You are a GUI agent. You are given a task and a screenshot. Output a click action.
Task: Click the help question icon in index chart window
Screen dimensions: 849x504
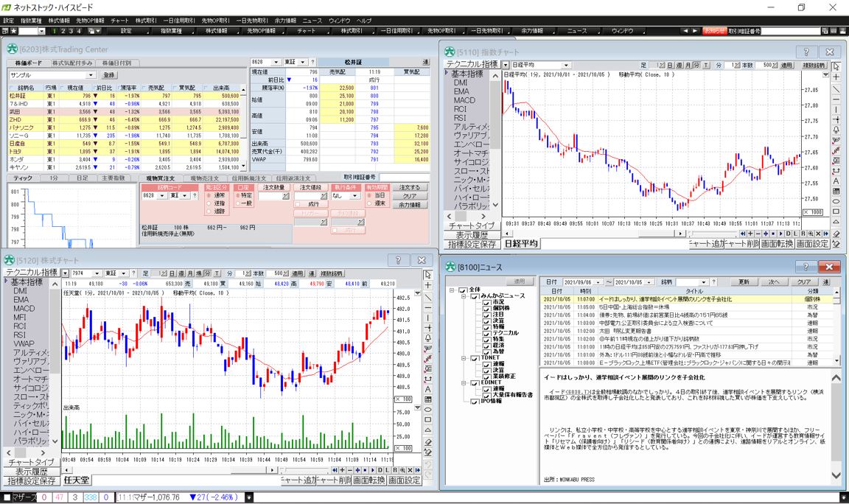pos(806,52)
